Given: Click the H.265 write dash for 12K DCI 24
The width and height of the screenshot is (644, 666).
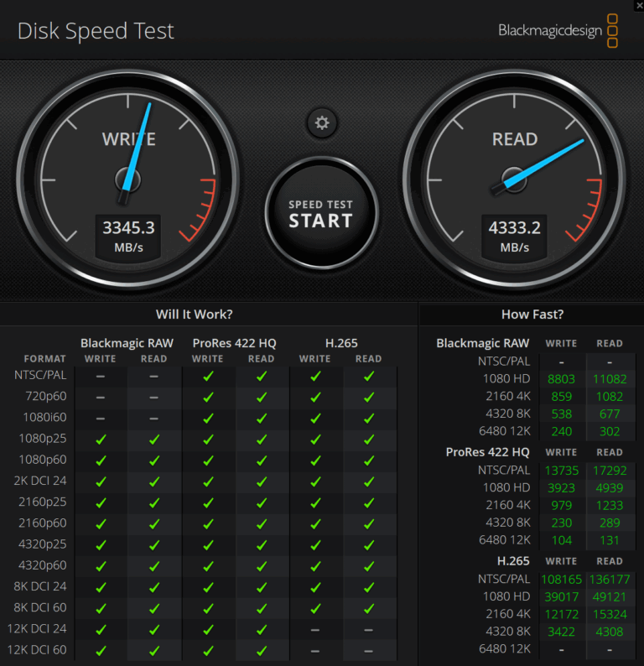Looking at the screenshot, I should pos(315,629).
